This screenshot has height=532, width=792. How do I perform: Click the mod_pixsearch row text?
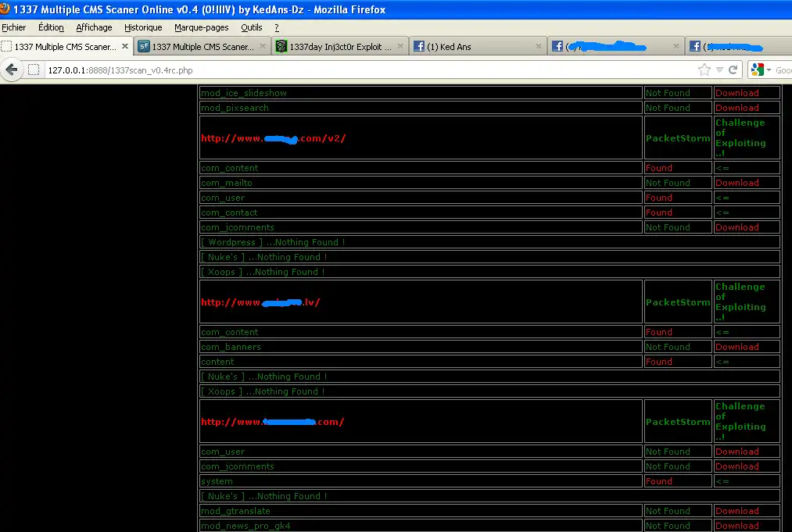(x=235, y=108)
